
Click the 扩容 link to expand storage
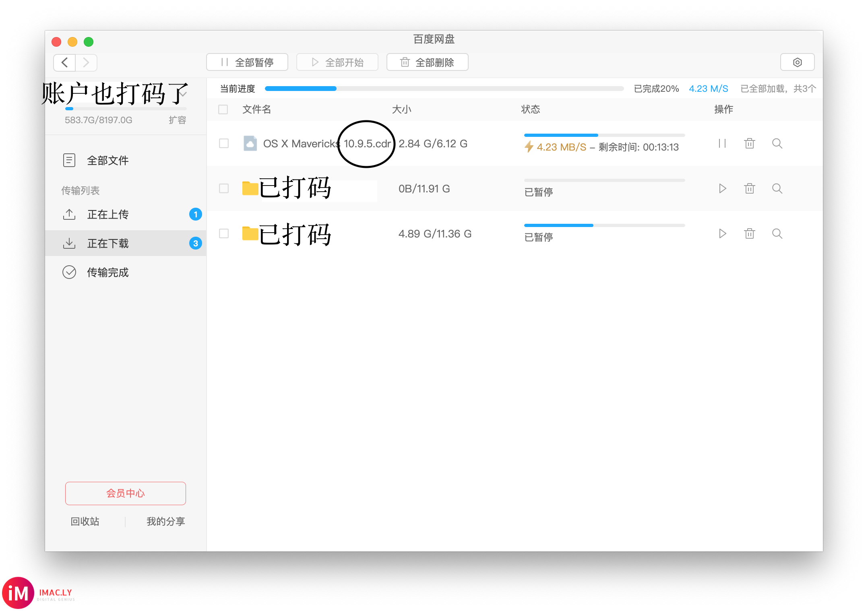(x=177, y=120)
